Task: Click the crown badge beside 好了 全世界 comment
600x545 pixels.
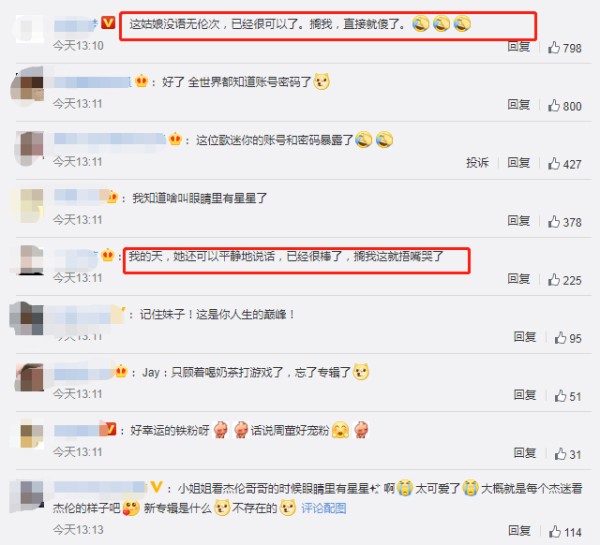Action: (141, 81)
